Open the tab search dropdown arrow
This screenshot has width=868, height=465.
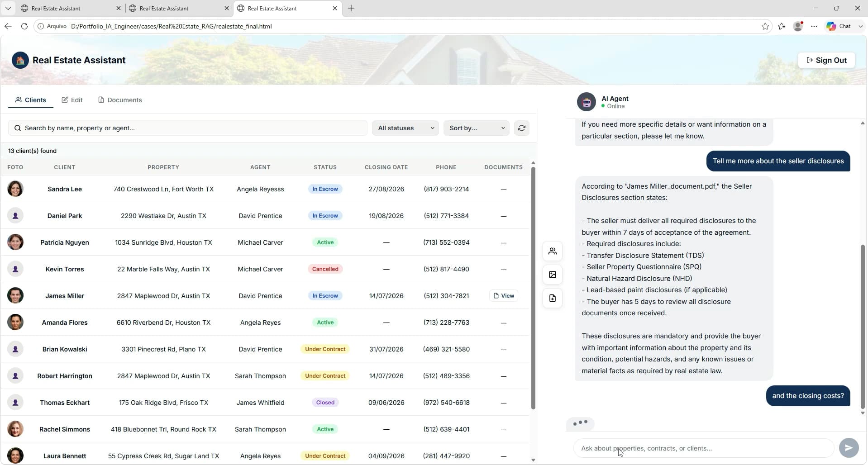8,8
